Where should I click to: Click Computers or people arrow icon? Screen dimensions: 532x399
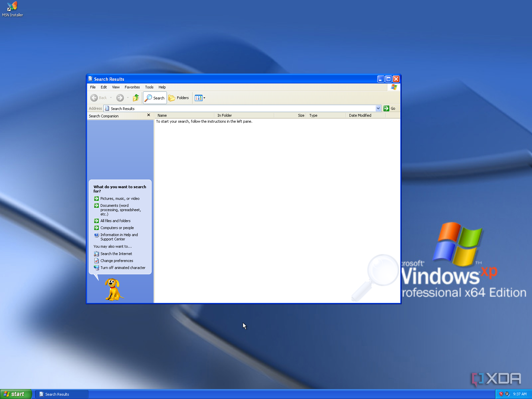pyautogui.click(x=96, y=228)
